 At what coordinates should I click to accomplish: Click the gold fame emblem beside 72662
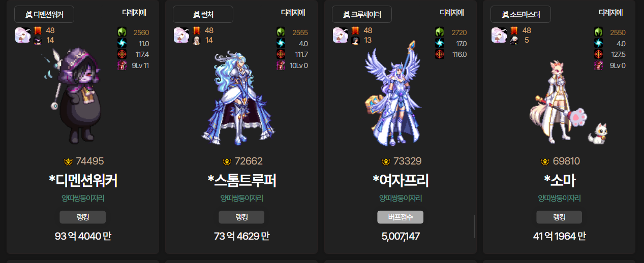pos(227,161)
